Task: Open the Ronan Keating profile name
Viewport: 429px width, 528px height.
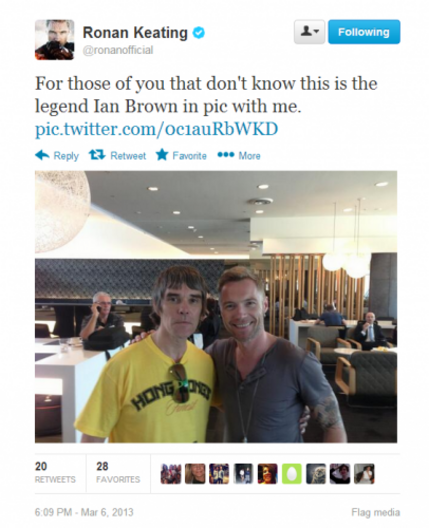Action: point(135,33)
